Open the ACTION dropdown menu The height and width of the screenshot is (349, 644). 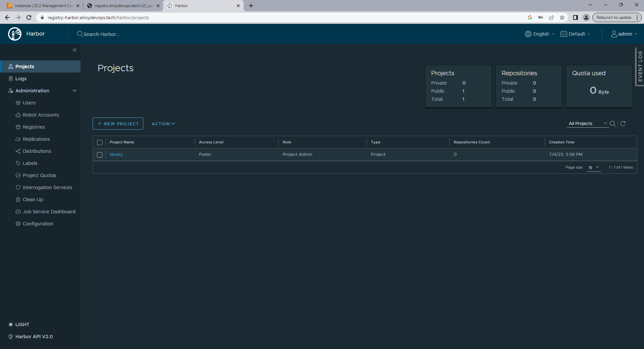coord(163,124)
